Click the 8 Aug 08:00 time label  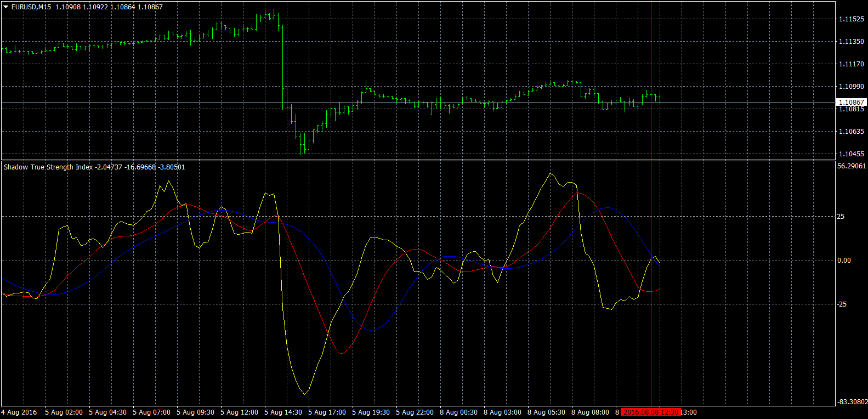590,412
